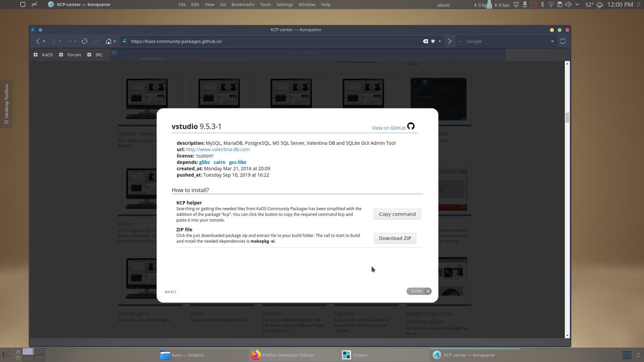The image size is (644, 362).
Task: Open the Forward history dropdown arrow
Action: click(59, 42)
